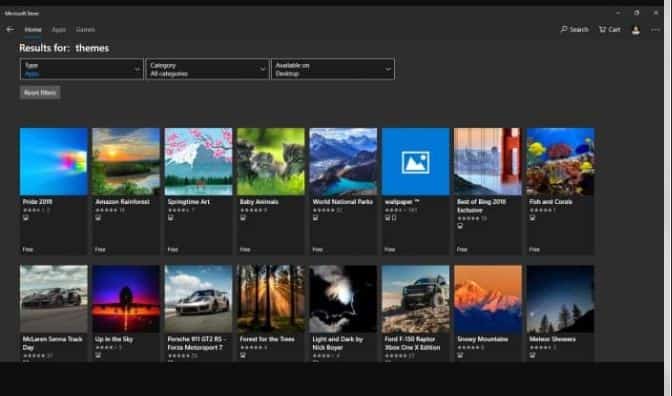
Task: Open the Cart
Action: [x=610, y=29]
